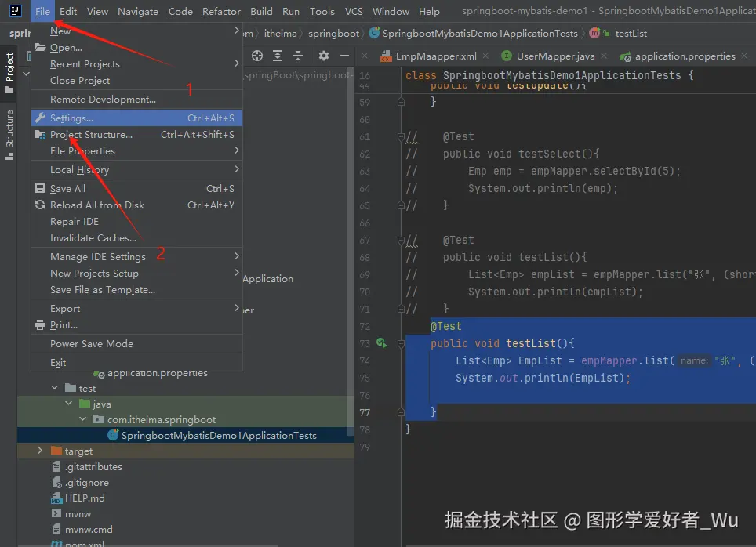756x547 pixels.
Task: Click Print... menu entry
Action: 137,324
